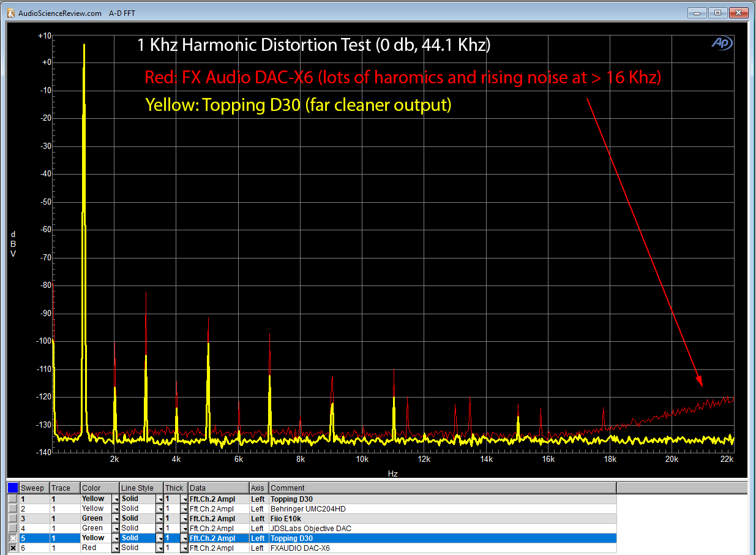Viewport: 756px width, 555px height.
Task: Open thickness dropdown for sweep 6 FXAUDIO row
Action: (x=184, y=548)
